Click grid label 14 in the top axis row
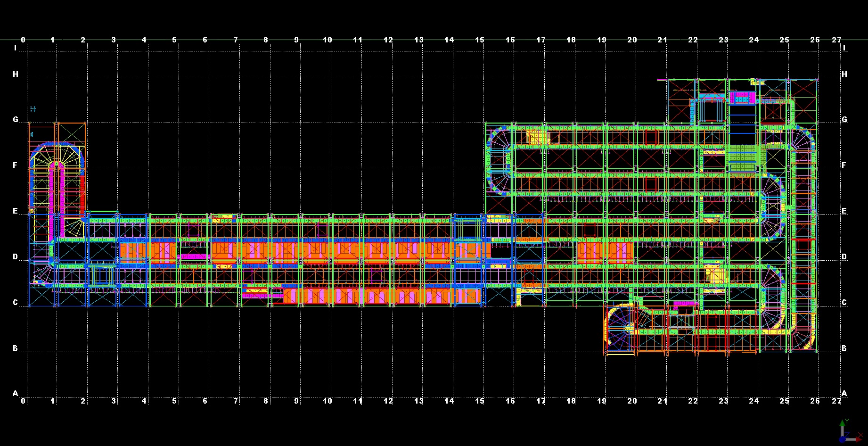868x446 pixels. (449, 40)
